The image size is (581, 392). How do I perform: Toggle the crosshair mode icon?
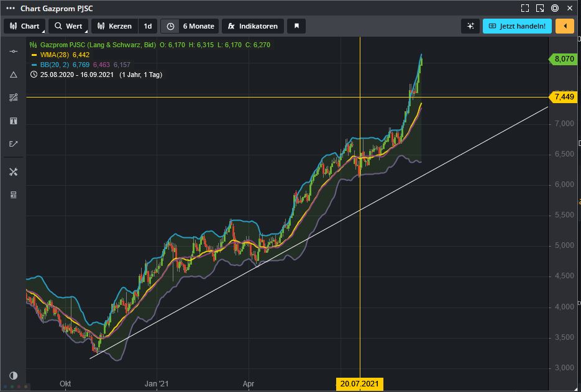470,26
